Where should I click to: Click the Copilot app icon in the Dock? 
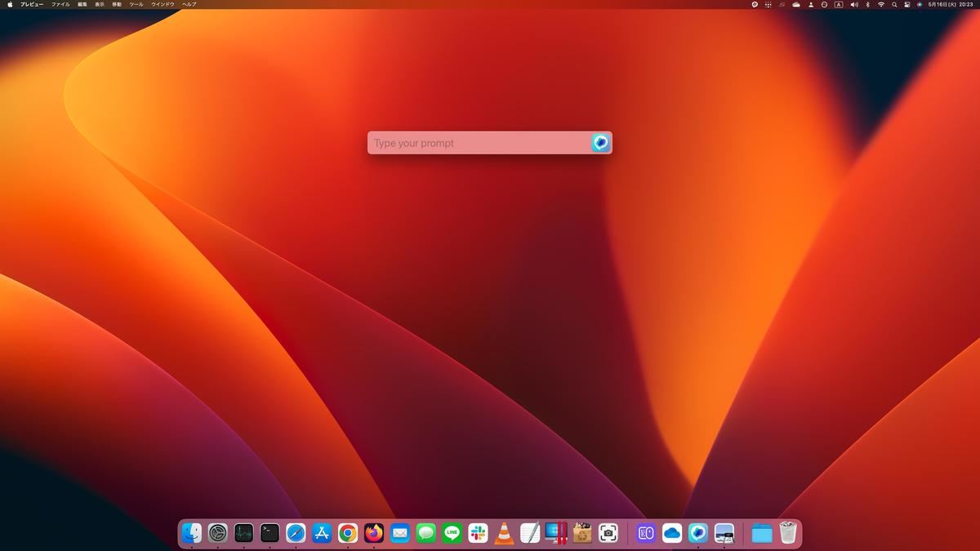pyautogui.click(x=698, y=533)
